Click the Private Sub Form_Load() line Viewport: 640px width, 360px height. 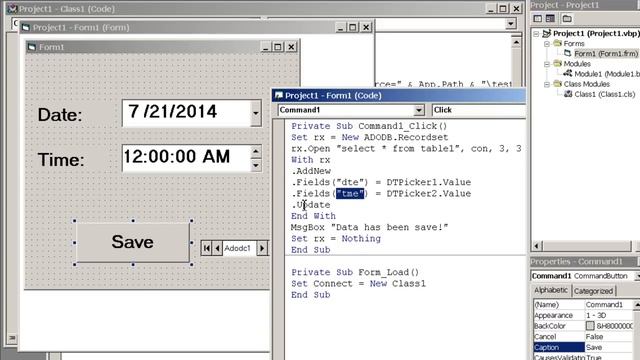click(x=355, y=272)
